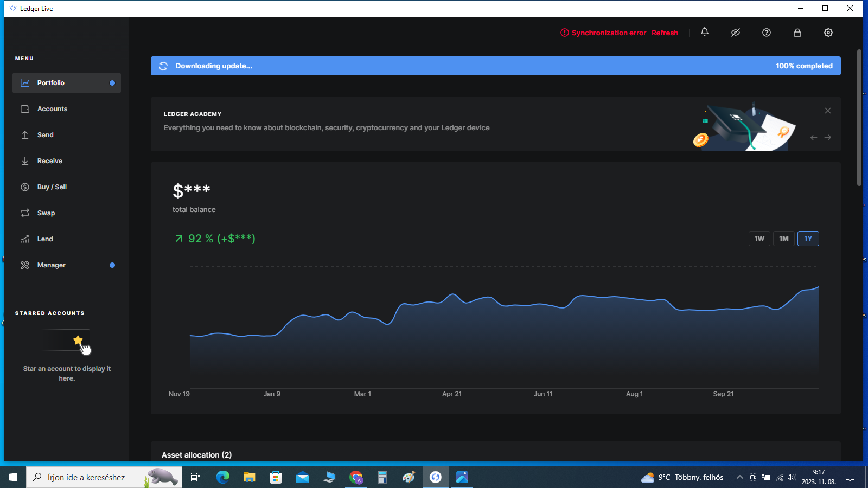Open the Buy / Sell menu item
The width and height of the screenshot is (868, 488).
[x=67, y=187]
